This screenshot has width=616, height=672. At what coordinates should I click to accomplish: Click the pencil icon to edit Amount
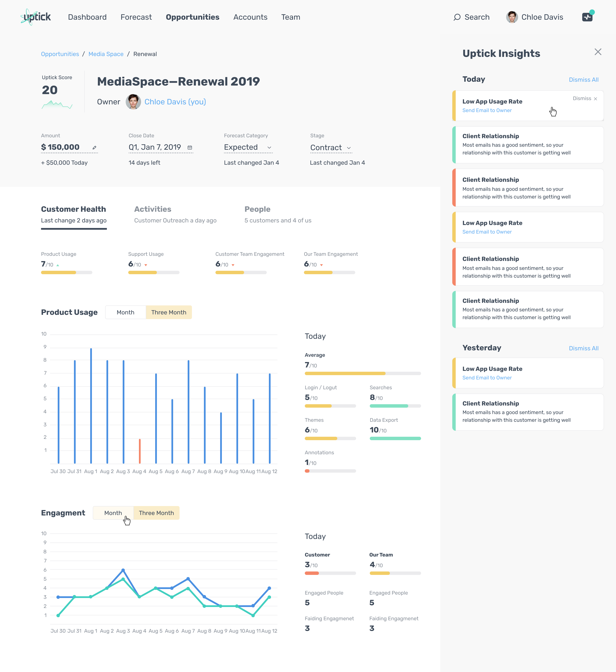[x=94, y=147]
